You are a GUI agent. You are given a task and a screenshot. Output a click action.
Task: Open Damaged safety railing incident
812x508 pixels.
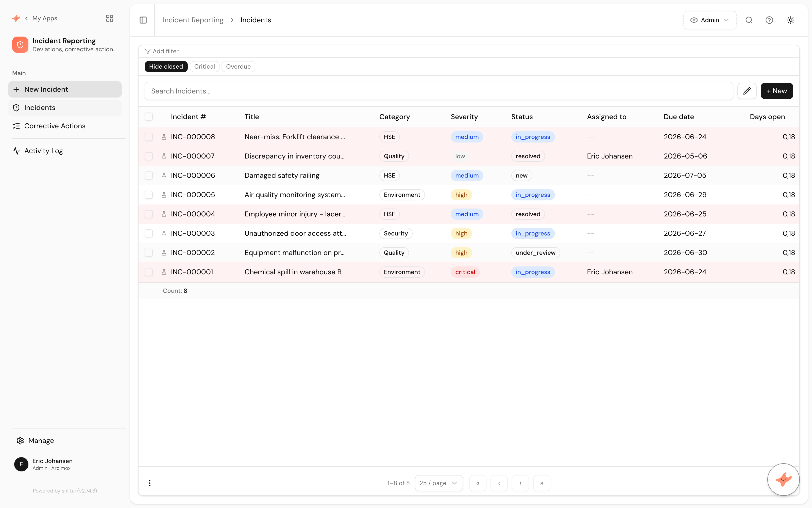coord(282,175)
